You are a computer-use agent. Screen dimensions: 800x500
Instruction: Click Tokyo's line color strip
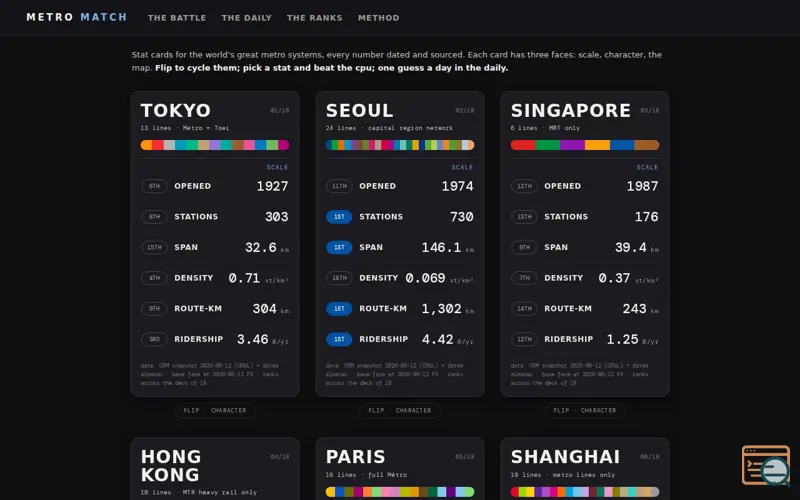point(215,145)
